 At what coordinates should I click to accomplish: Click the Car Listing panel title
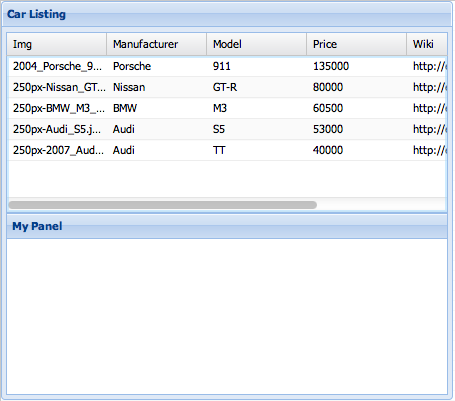[36, 14]
